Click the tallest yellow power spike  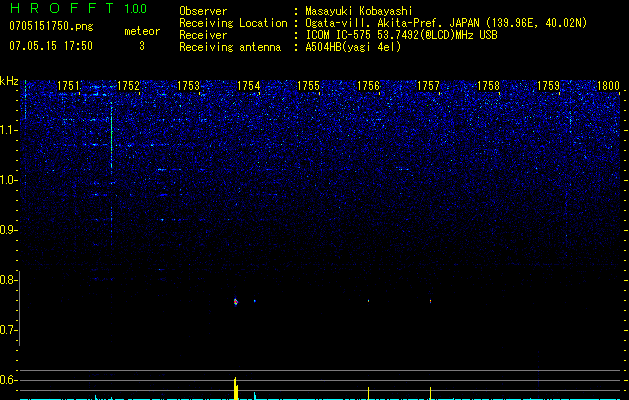click(235, 388)
